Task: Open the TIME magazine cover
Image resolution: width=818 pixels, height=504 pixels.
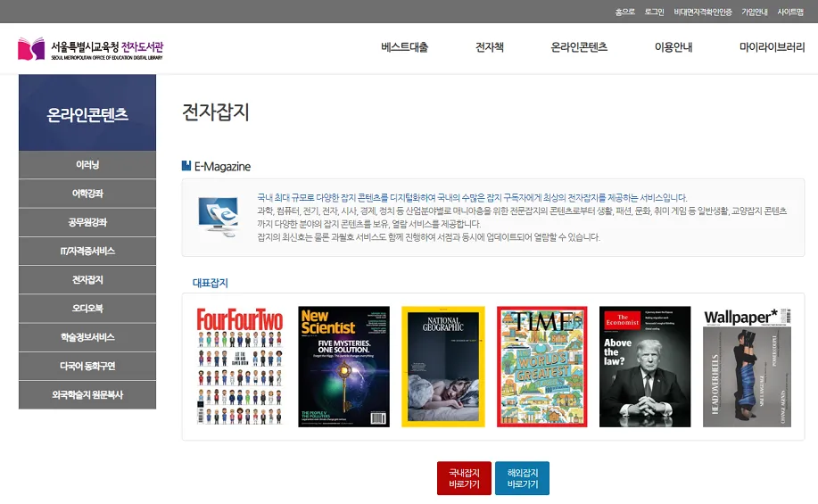Action: [542, 367]
